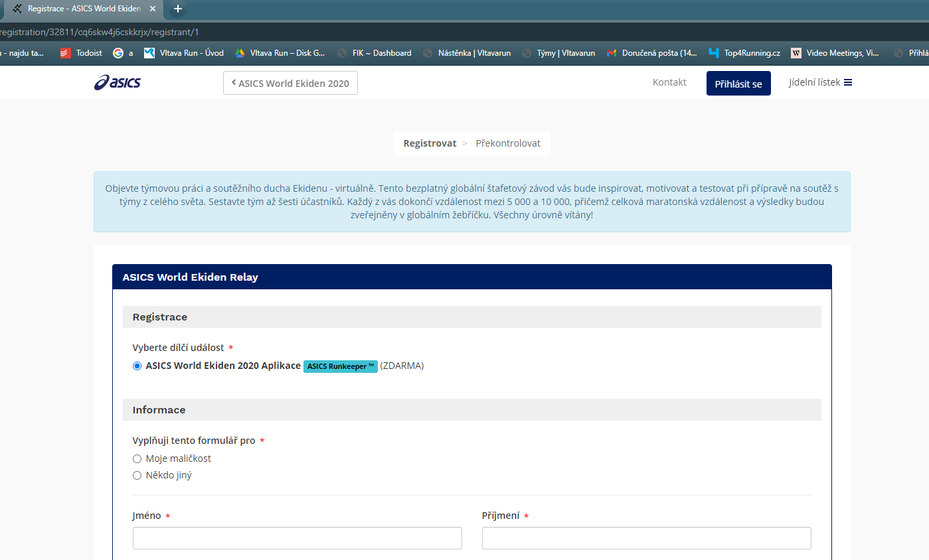Choose the Někdo jiný radio option
Image resolution: width=929 pixels, height=560 pixels.
coord(137,475)
